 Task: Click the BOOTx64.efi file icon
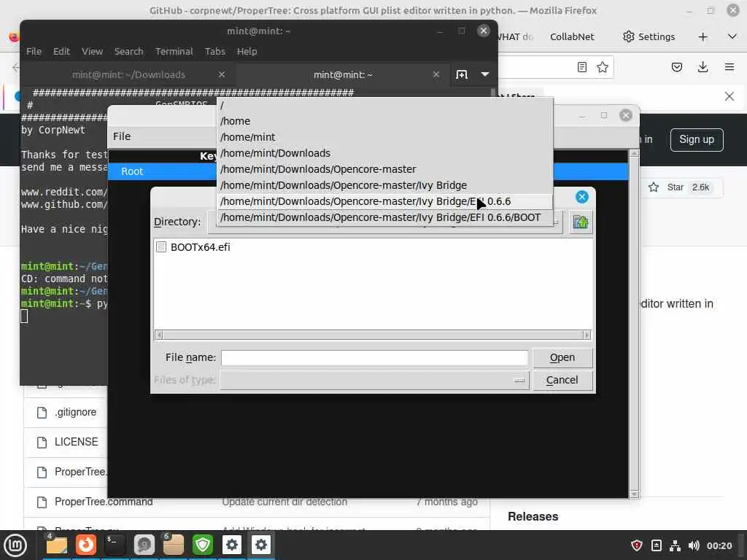[161, 246]
